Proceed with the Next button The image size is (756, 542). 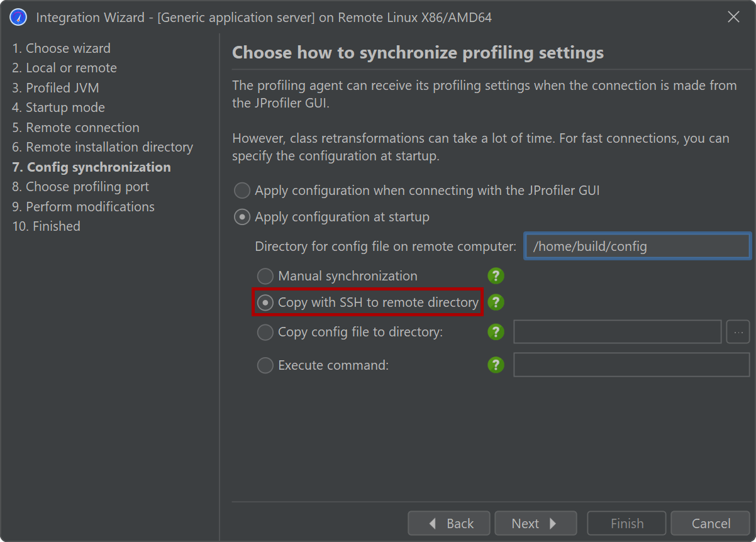(535, 523)
